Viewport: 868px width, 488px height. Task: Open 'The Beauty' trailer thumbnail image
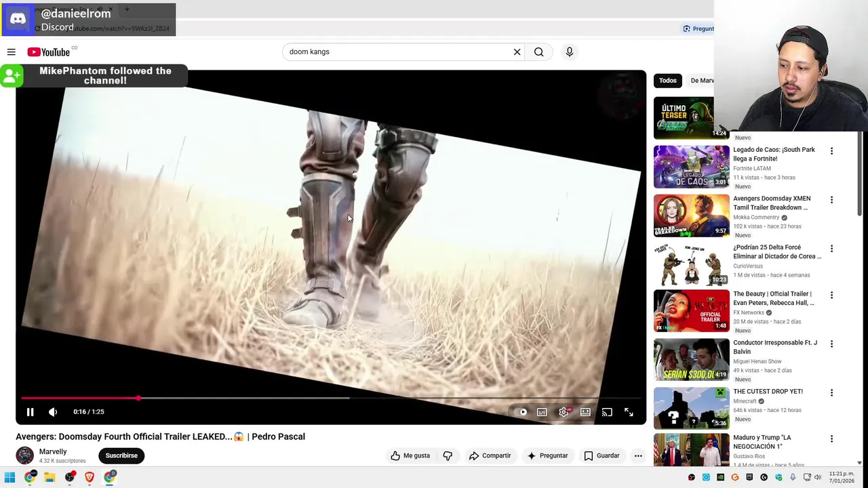[692, 310]
